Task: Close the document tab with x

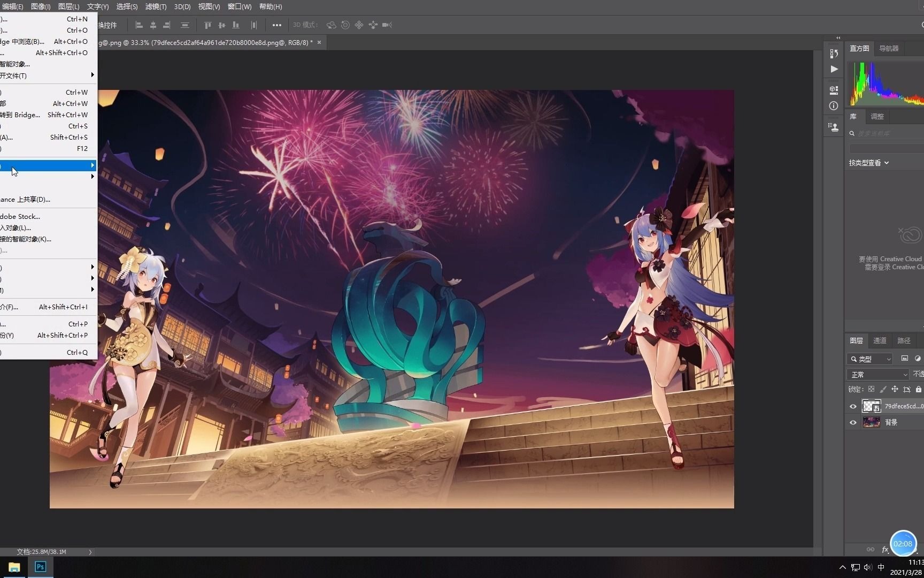Action: click(x=319, y=42)
